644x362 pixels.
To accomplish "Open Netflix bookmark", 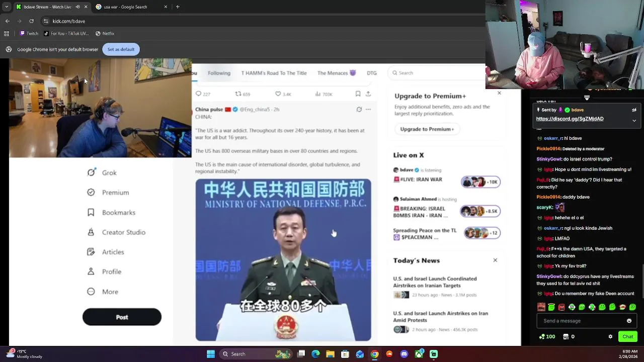I will pos(105,34).
